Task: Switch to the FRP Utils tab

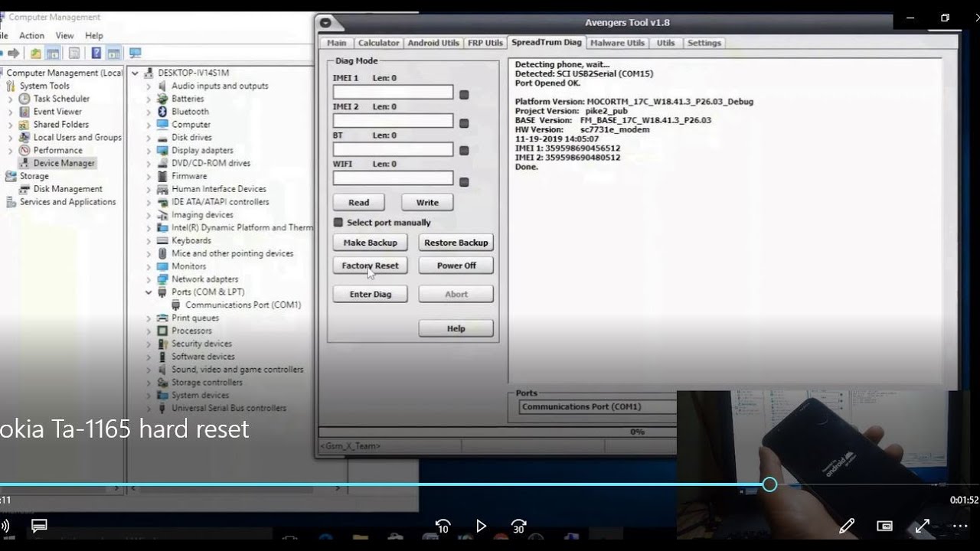Action: (x=485, y=43)
